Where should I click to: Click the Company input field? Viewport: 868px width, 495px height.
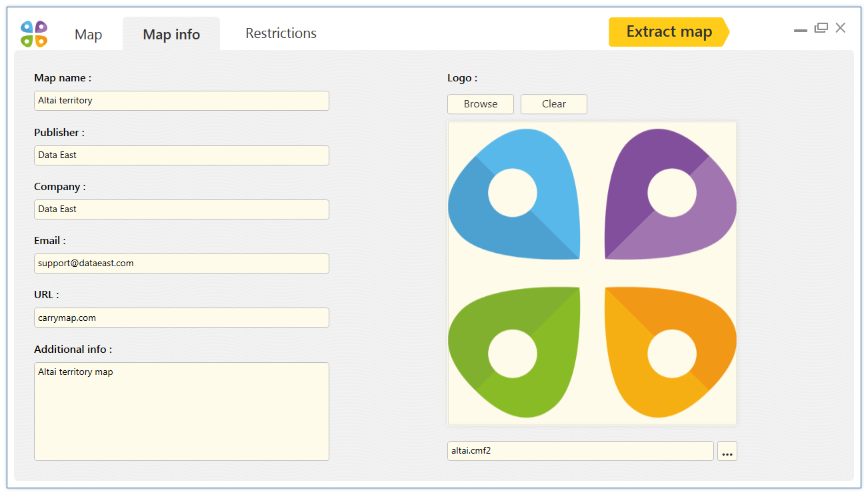tap(181, 209)
